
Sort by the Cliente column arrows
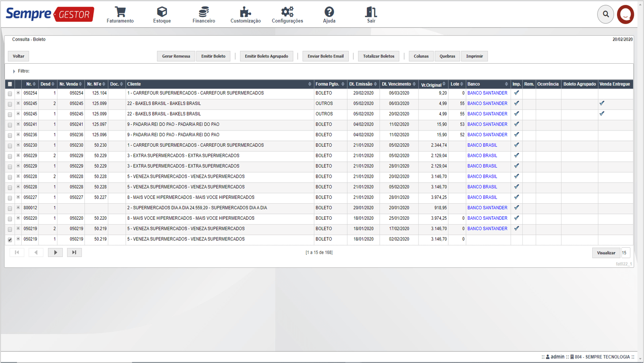coord(309,84)
